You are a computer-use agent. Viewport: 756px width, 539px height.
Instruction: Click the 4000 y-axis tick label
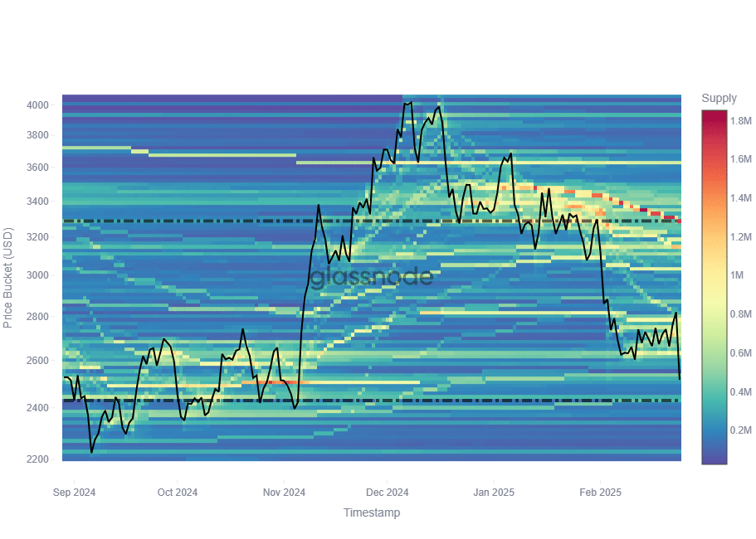(37, 105)
